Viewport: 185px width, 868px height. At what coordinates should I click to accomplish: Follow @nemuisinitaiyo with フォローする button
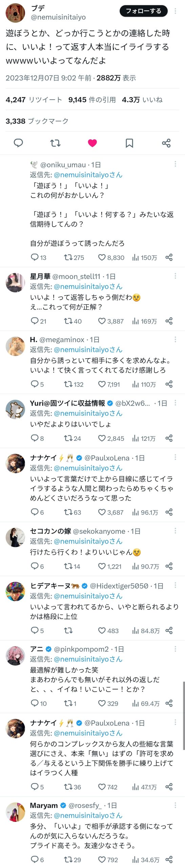[x=143, y=11]
